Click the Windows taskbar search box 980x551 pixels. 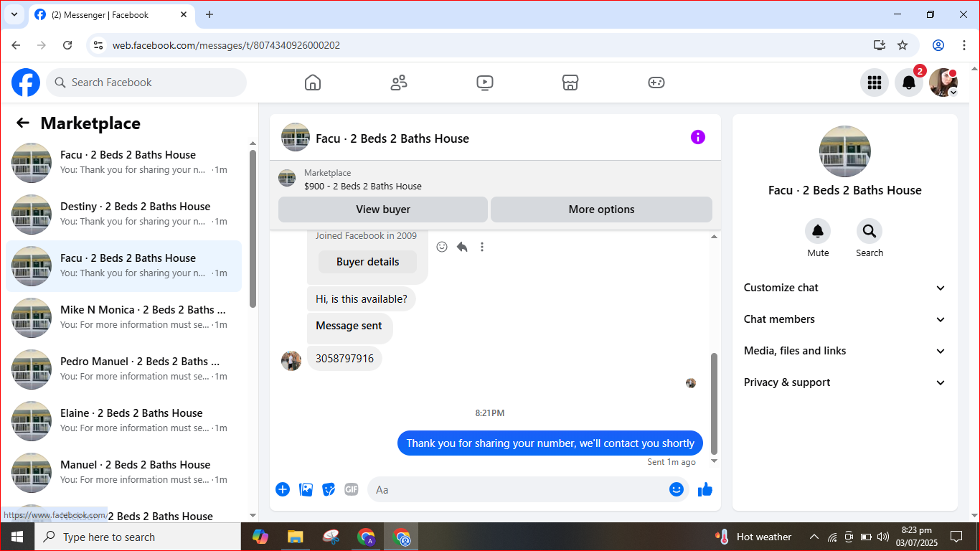(138, 537)
